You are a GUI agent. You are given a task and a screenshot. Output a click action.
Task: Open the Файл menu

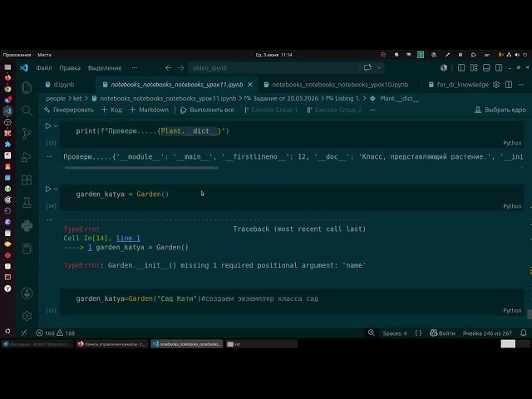[x=44, y=68]
